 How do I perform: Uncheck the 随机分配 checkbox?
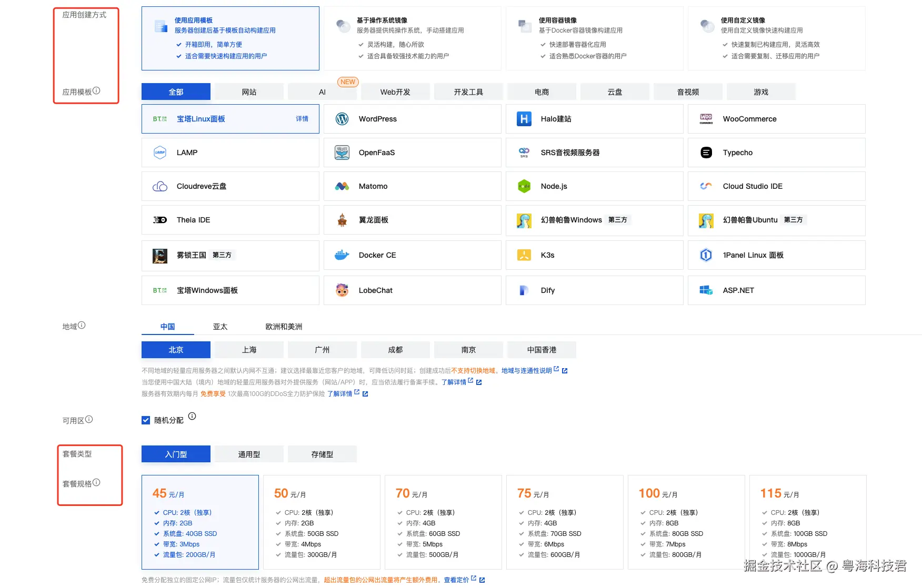point(146,420)
